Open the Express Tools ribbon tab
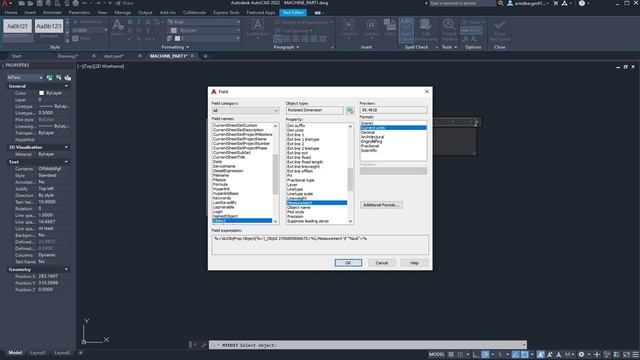 pos(226,13)
